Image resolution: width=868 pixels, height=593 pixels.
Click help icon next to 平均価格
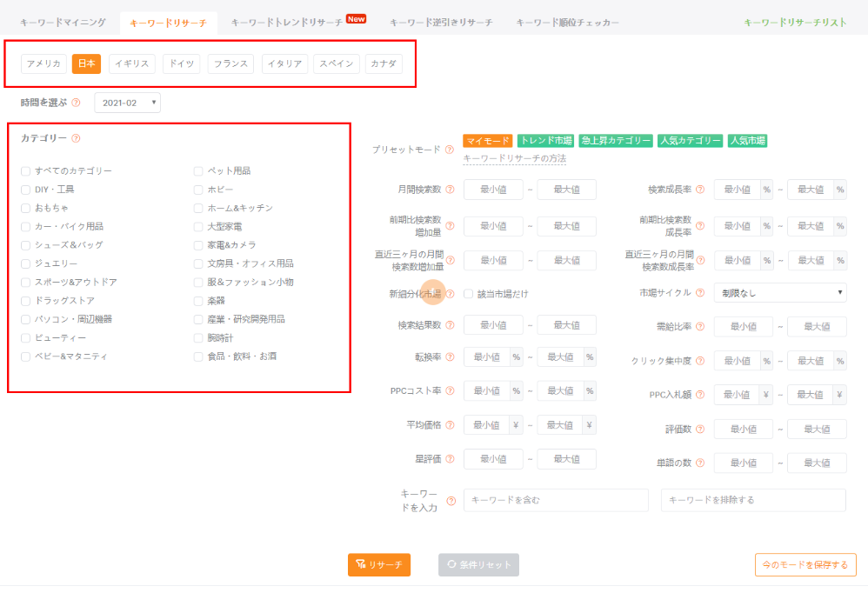(x=450, y=425)
